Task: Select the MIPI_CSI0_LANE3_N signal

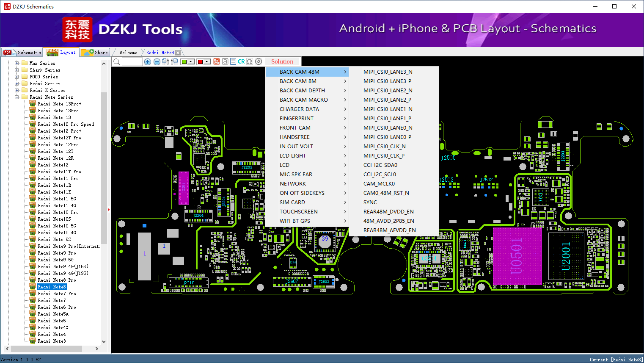Action: coord(394,72)
